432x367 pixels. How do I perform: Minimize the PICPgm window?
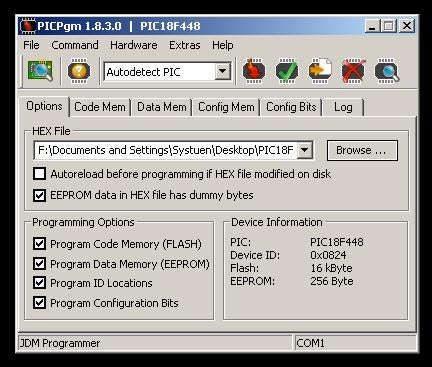click(x=372, y=26)
